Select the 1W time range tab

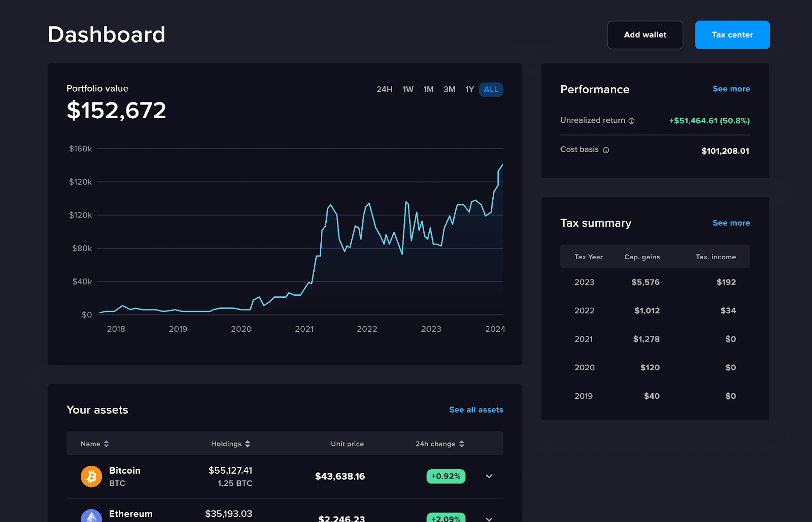tap(407, 89)
